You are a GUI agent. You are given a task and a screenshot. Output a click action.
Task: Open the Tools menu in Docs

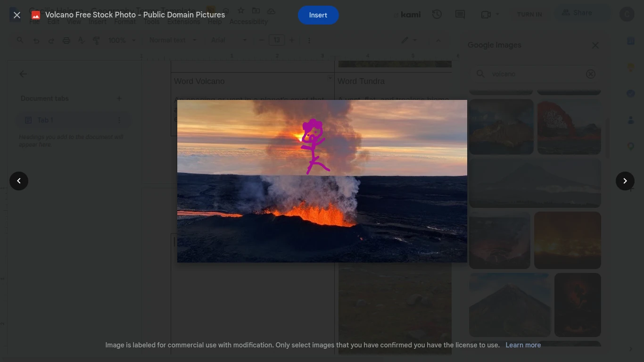coord(151,22)
